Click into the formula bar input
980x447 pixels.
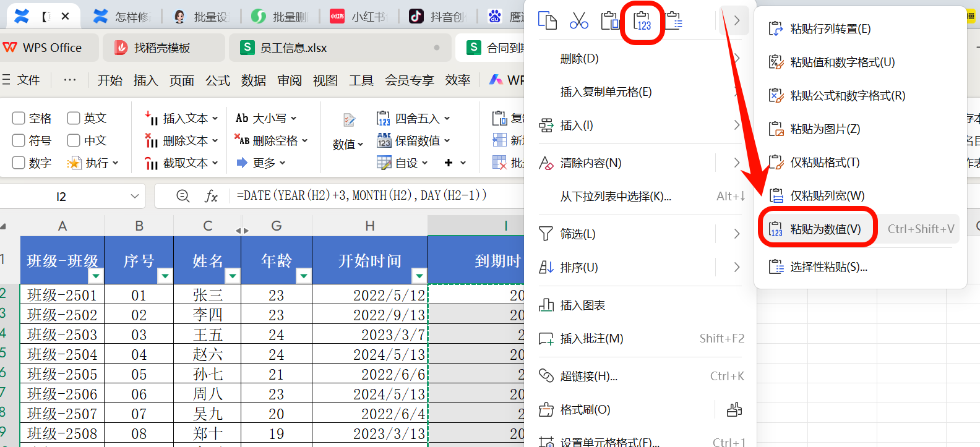pos(377,195)
